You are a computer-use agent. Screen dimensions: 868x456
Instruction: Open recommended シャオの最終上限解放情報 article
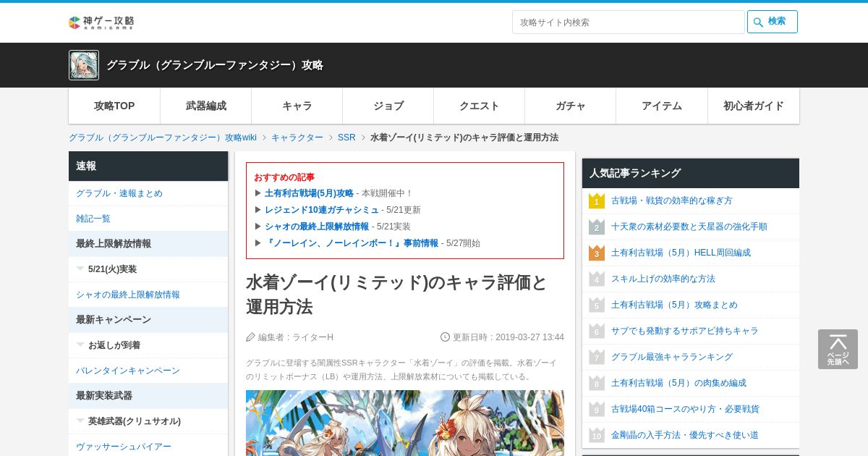point(317,227)
